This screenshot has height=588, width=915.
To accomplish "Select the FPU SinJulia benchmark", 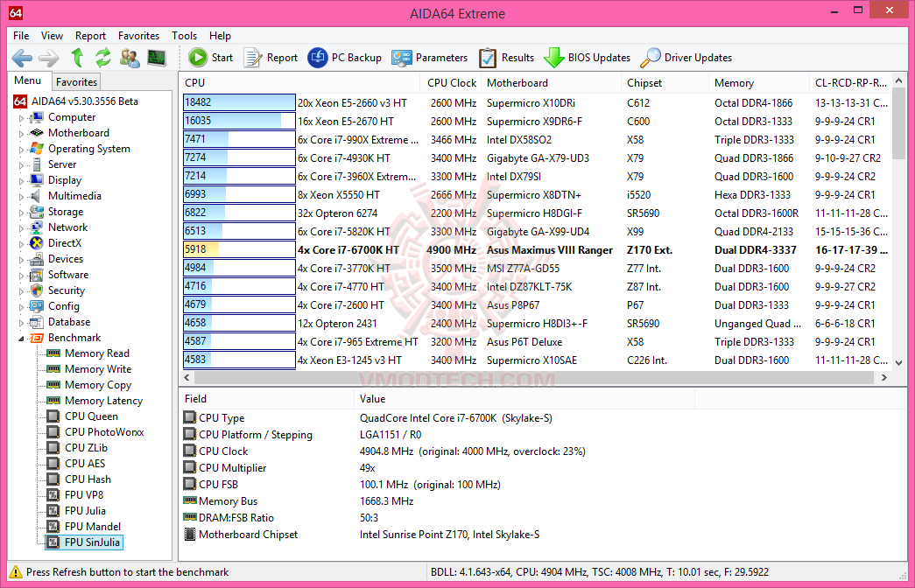I will point(92,542).
